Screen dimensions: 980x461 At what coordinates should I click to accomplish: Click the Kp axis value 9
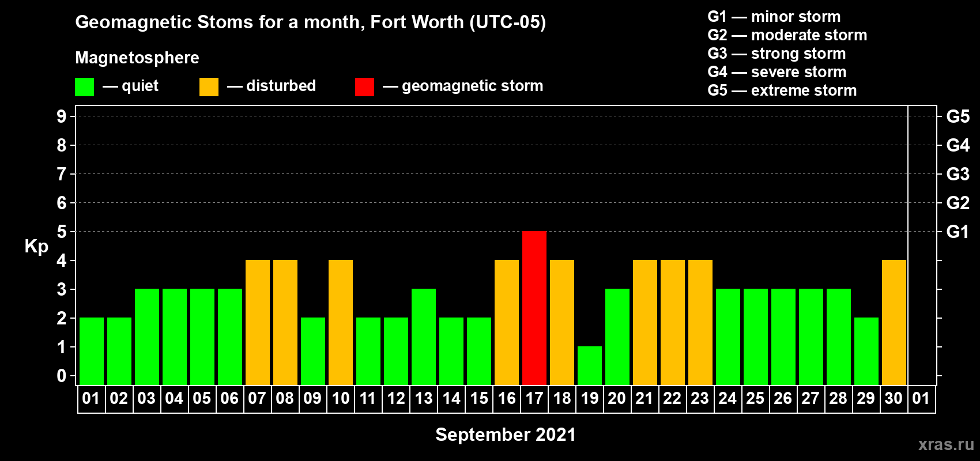point(62,116)
